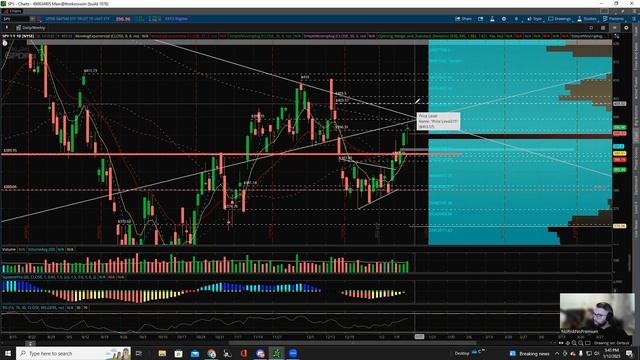
Task: Click the yellow price bubble on the price axis
Action: pos(619,153)
